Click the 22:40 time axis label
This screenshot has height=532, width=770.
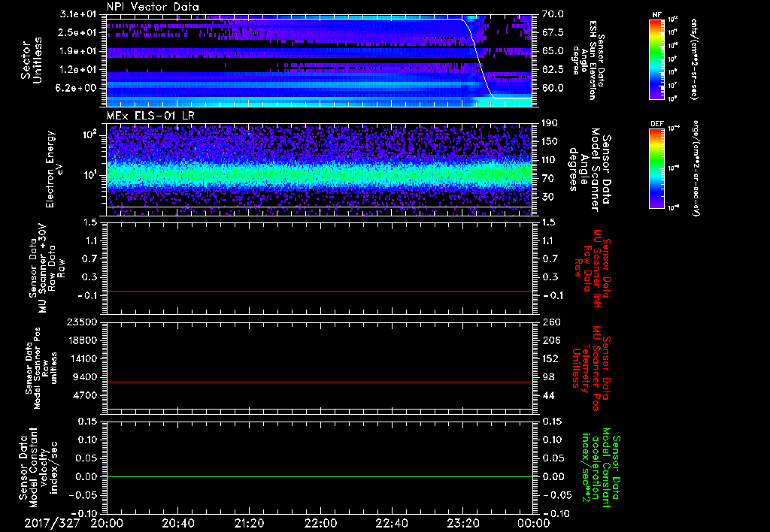coord(391,524)
